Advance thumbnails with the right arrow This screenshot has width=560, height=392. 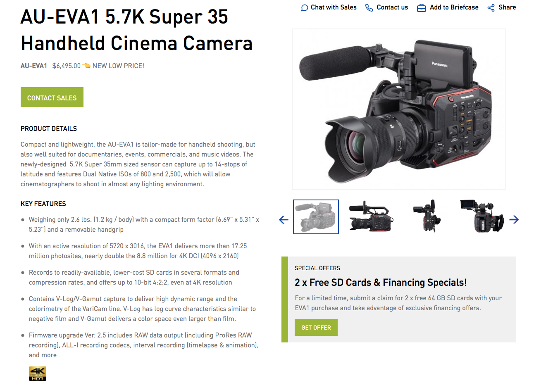(x=514, y=220)
